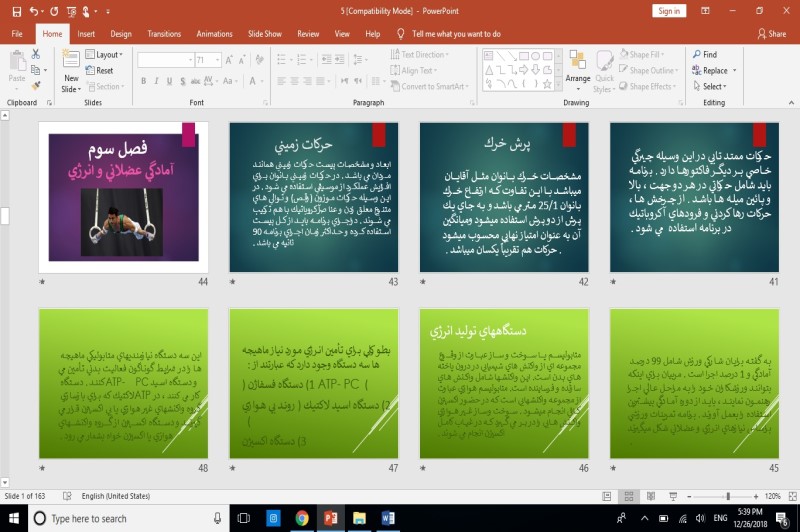The image size is (800, 532).
Task: Open the Replace dropdown arrow
Action: click(x=735, y=71)
